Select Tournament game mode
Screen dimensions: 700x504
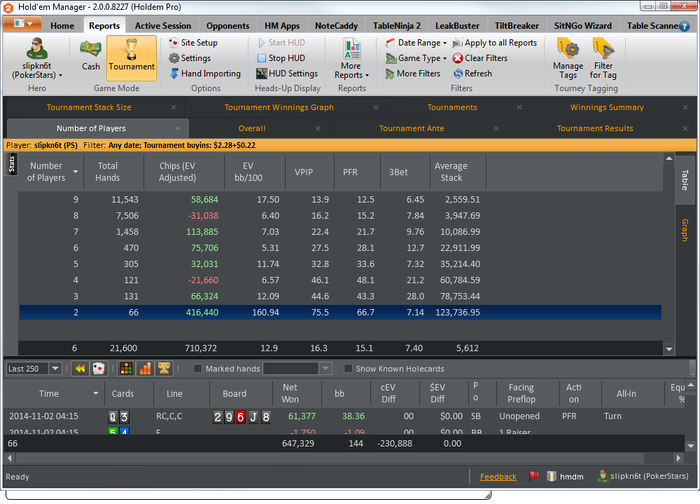132,58
